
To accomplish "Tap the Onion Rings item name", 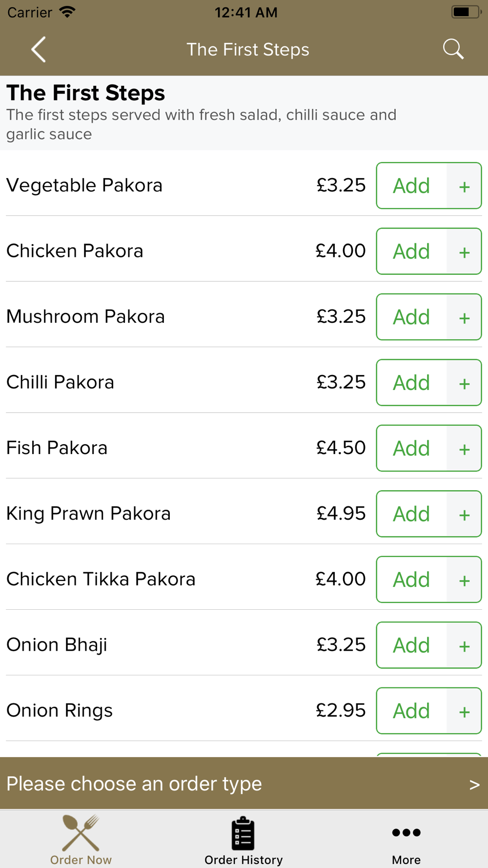I will 60,710.
